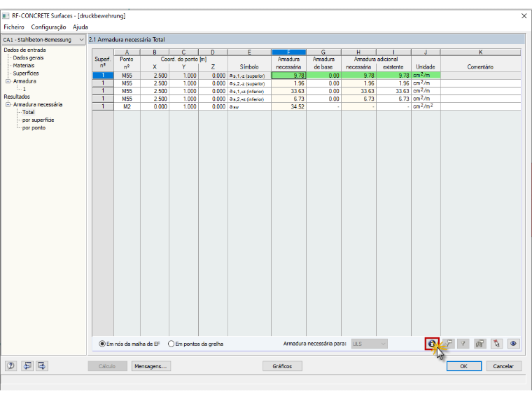Click the pick-in-graphic cursor icon
The width and height of the screenshot is (532, 399).
pyautogui.click(x=497, y=344)
